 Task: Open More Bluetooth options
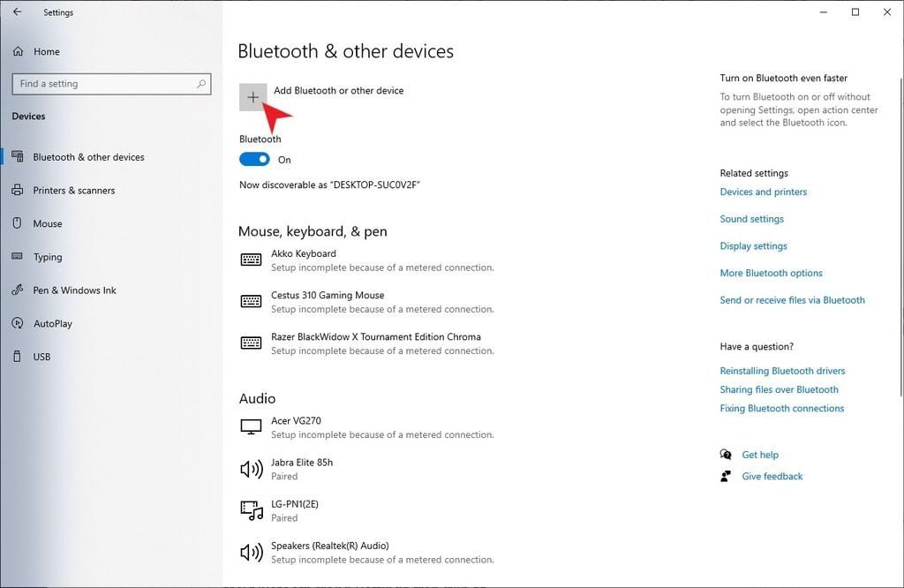(x=771, y=273)
